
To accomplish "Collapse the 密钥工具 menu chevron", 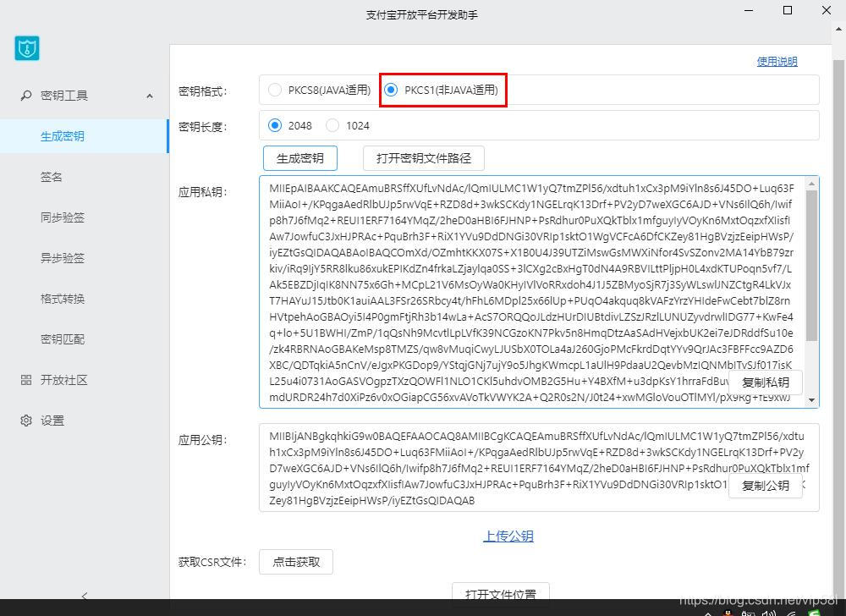I will 150,96.
